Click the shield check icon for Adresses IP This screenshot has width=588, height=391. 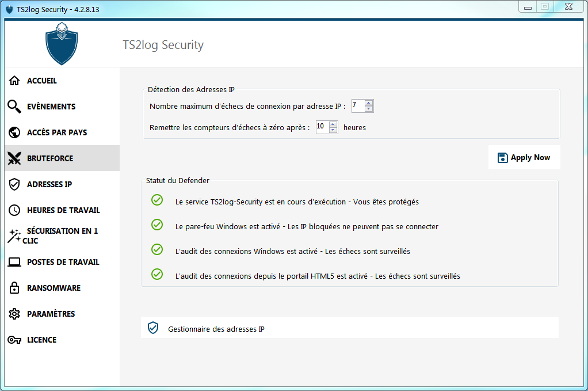[x=14, y=184]
